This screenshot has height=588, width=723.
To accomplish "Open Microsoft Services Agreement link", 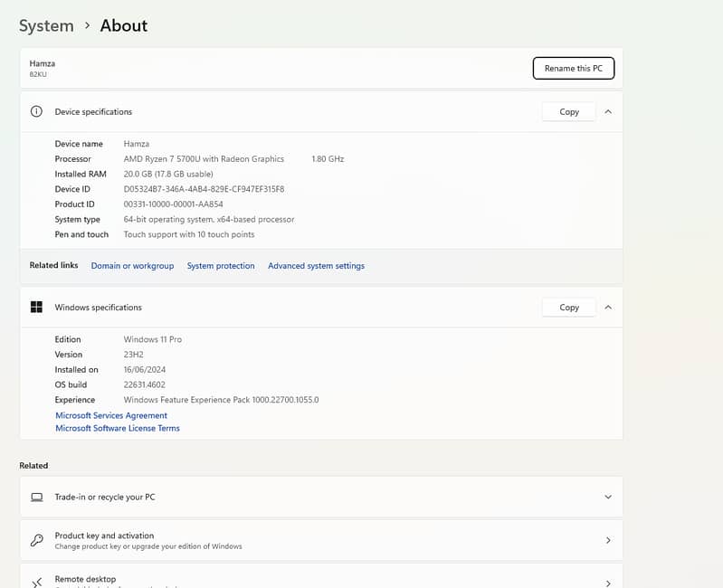I will click(111, 415).
